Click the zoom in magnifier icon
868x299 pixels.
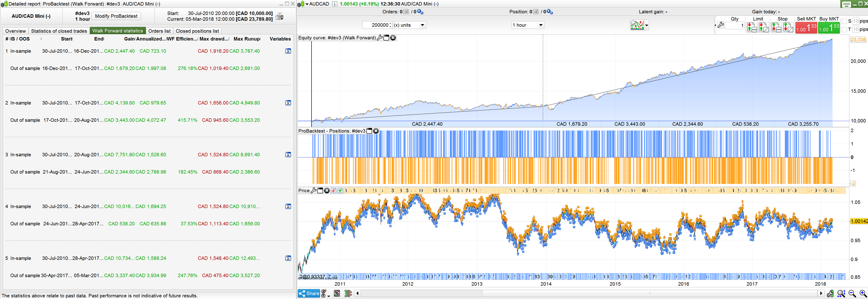863,294
